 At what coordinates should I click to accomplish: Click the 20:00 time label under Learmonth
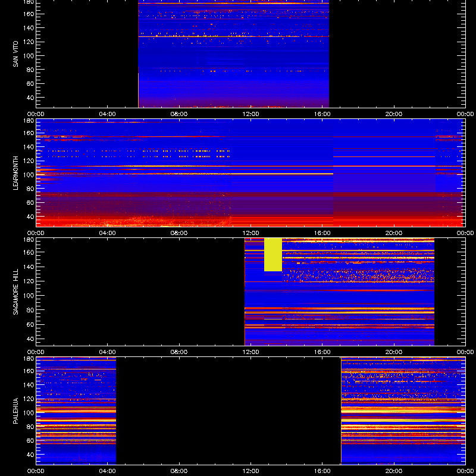point(394,233)
